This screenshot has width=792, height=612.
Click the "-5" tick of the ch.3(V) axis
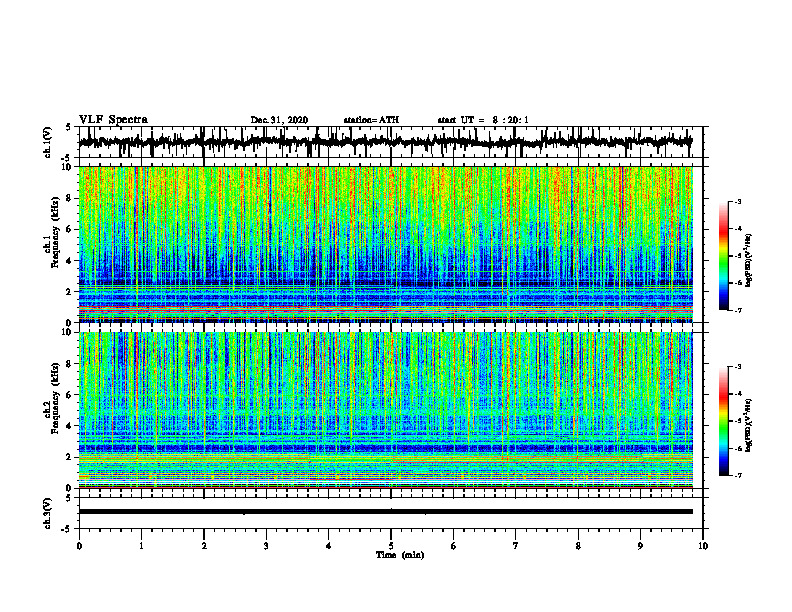(x=67, y=529)
